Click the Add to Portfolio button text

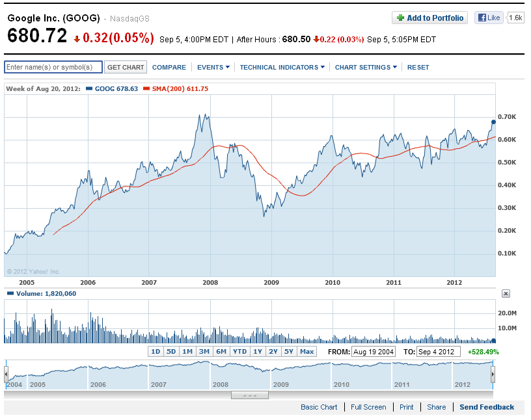435,18
